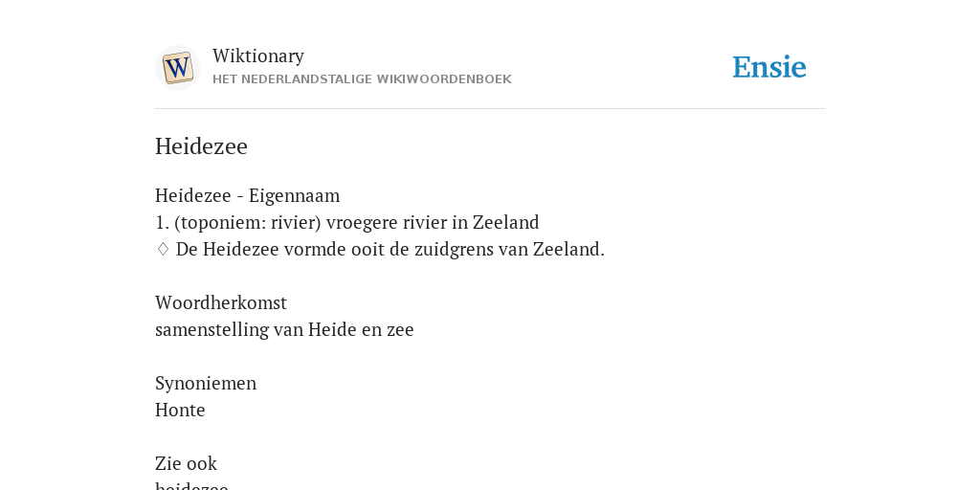
Task: Click the text samenstelling van Heide en zee
Action: 284,329
